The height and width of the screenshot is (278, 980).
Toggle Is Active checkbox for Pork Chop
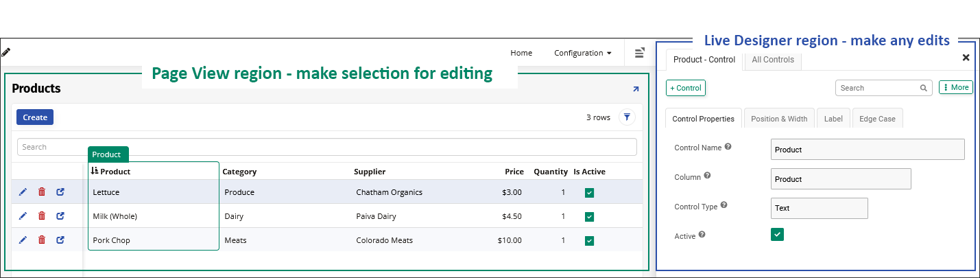(x=590, y=241)
